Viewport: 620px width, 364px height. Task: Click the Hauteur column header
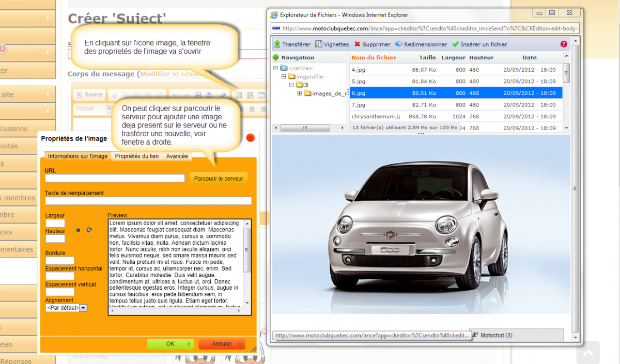[x=482, y=57]
